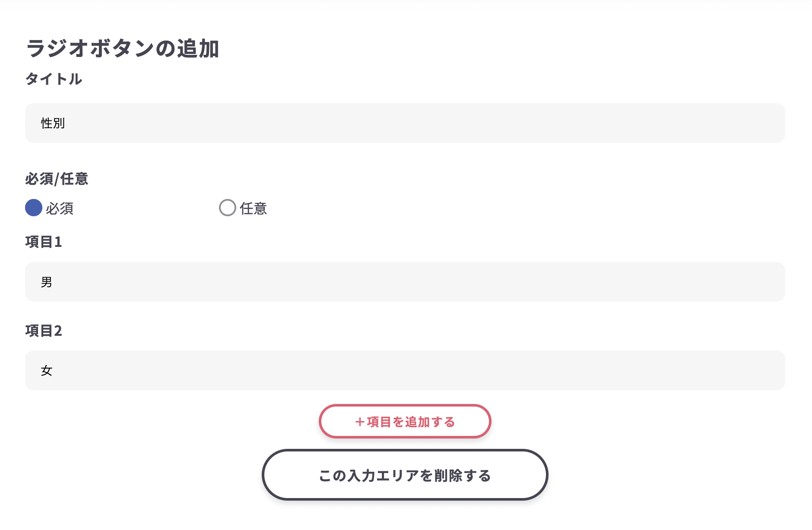Viewport: 812px width, 530px height.
Task: Focus the 項目1 input field
Action: coord(405,282)
